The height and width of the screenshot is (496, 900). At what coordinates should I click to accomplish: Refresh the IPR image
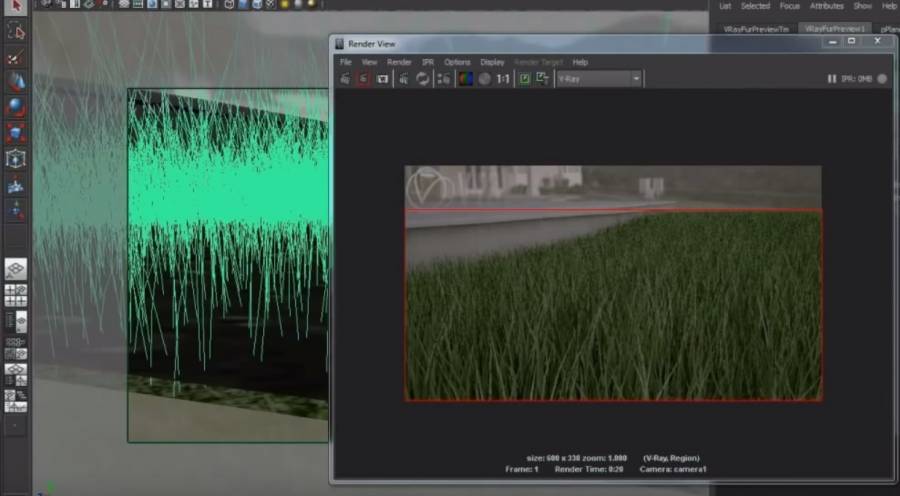tap(423, 79)
